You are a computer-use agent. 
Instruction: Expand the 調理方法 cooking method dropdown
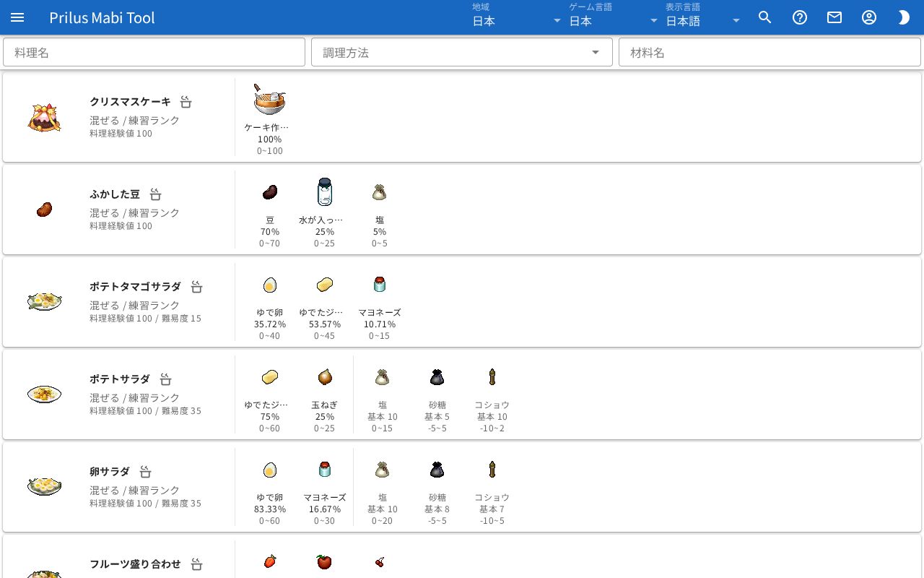pos(462,53)
